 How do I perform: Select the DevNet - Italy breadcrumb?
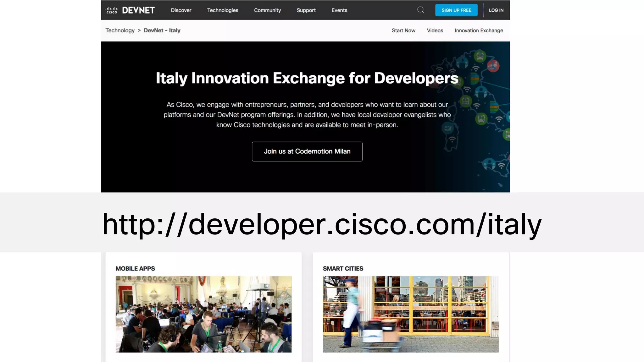point(162,30)
